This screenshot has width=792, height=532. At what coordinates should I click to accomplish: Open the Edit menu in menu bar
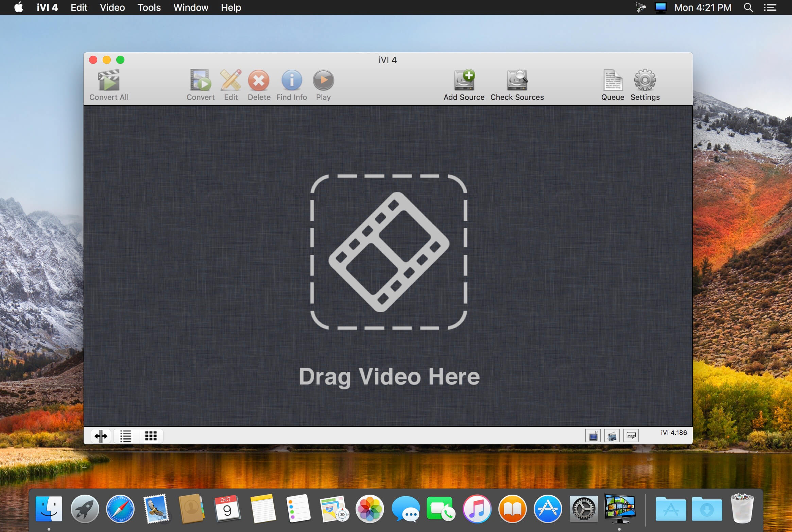coord(79,7)
